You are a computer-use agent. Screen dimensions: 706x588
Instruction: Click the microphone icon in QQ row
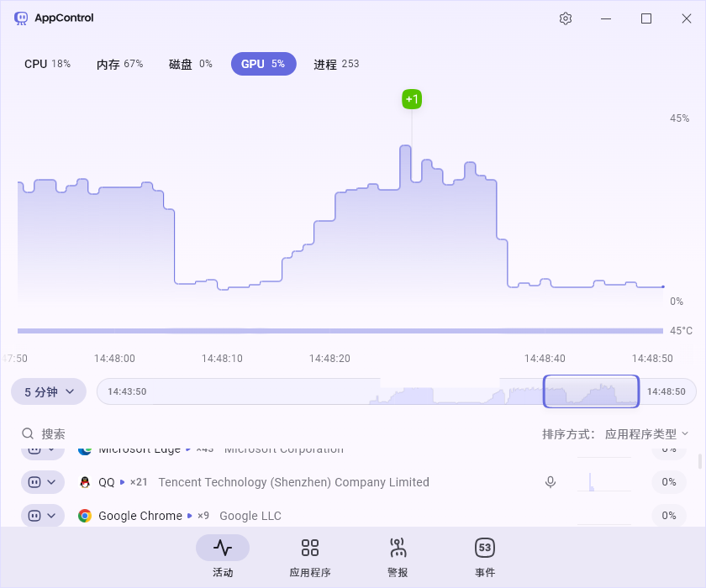[551, 482]
